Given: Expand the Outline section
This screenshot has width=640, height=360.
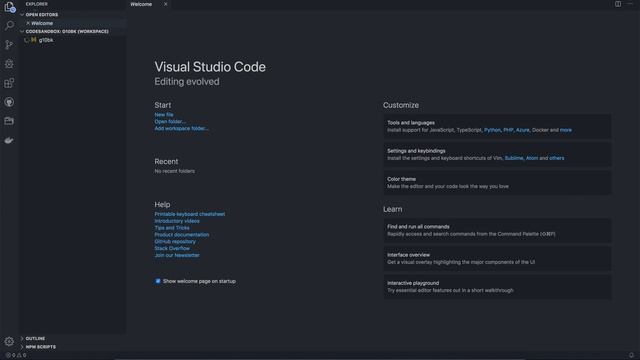Looking at the screenshot, I should coord(22,338).
